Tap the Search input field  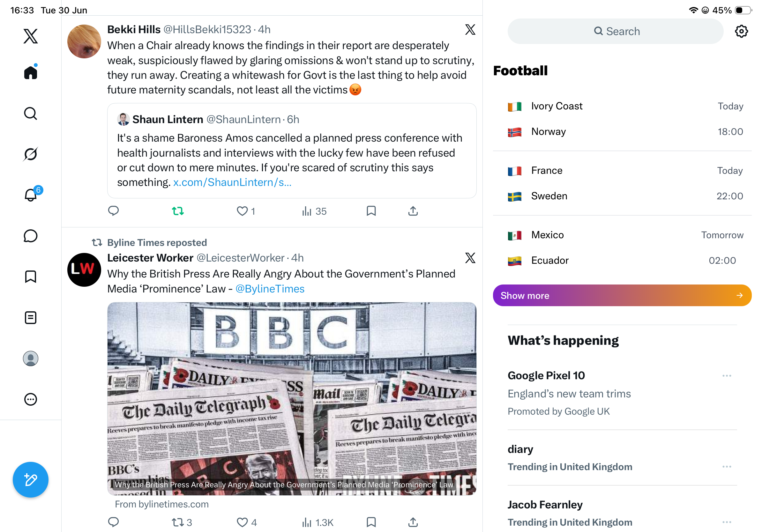(616, 31)
